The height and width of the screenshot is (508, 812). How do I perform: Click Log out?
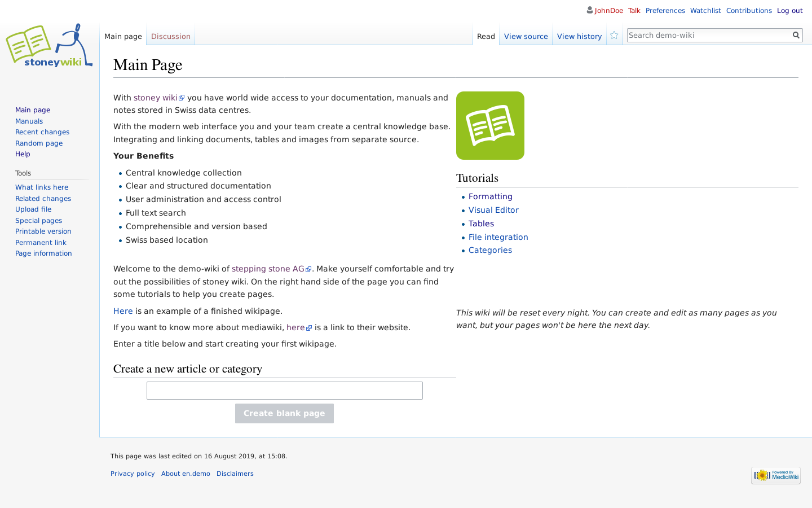coord(789,11)
